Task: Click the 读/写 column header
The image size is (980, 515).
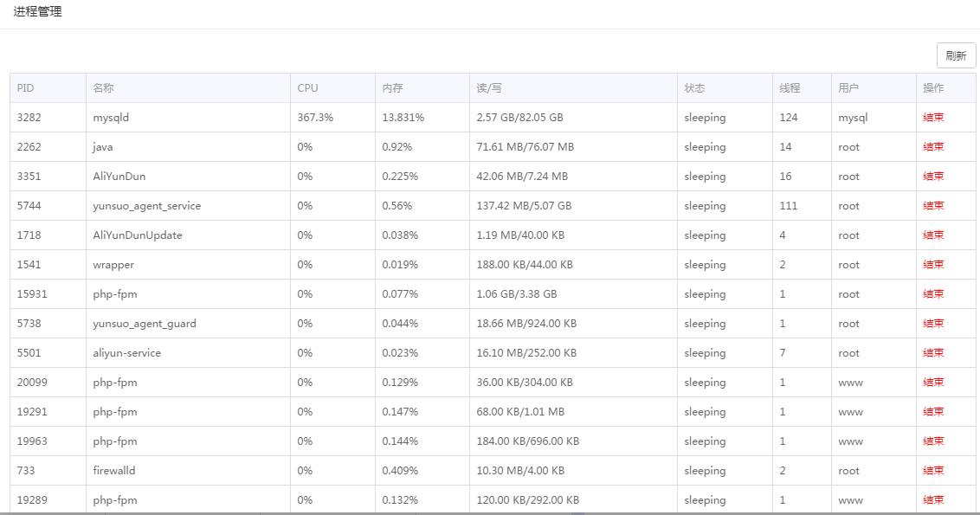Action: [488, 88]
